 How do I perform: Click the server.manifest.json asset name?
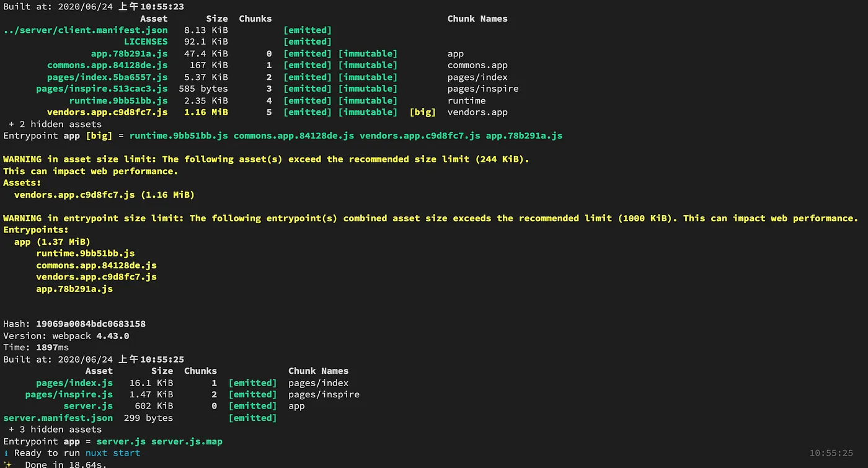pyautogui.click(x=58, y=418)
